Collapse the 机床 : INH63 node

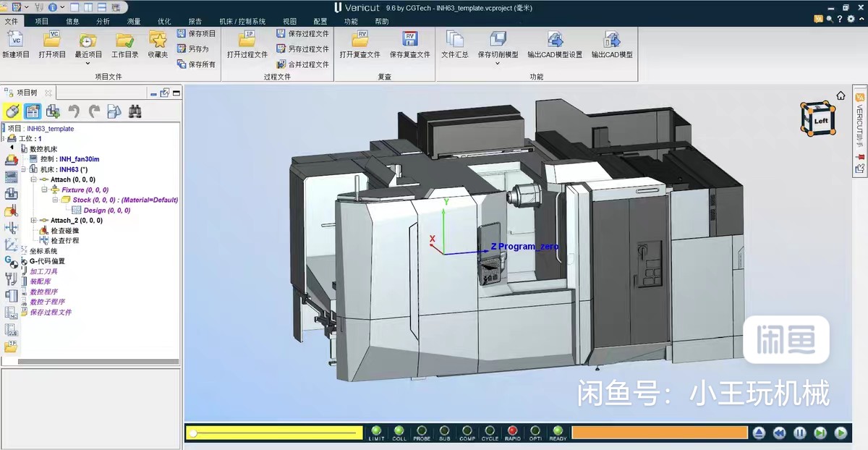point(23,169)
